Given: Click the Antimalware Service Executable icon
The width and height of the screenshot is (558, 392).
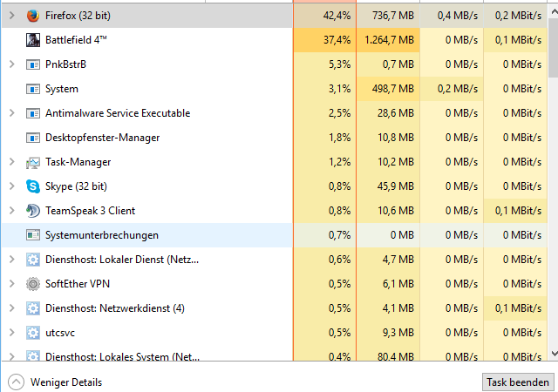Looking at the screenshot, I should (33, 113).
